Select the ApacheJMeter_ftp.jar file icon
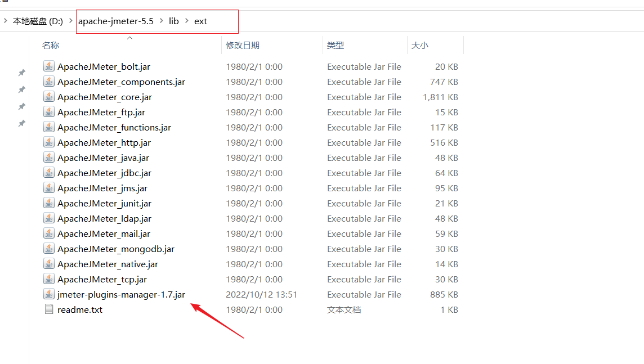 (x=49, y=111)
